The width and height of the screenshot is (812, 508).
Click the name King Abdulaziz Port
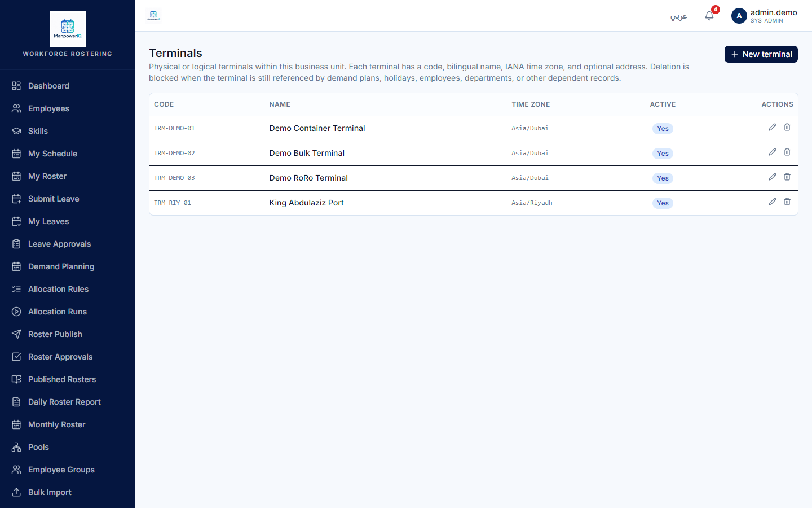pyautogui.click(x=306, y=203)
